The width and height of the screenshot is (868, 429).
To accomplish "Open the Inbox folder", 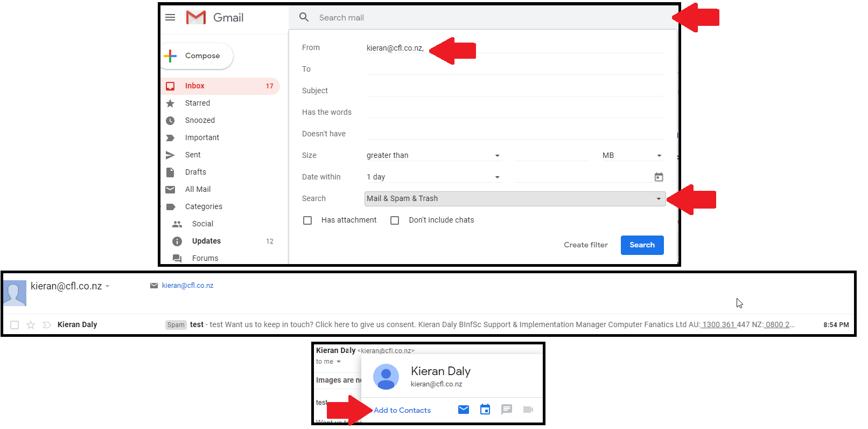I will pos(221,86).
